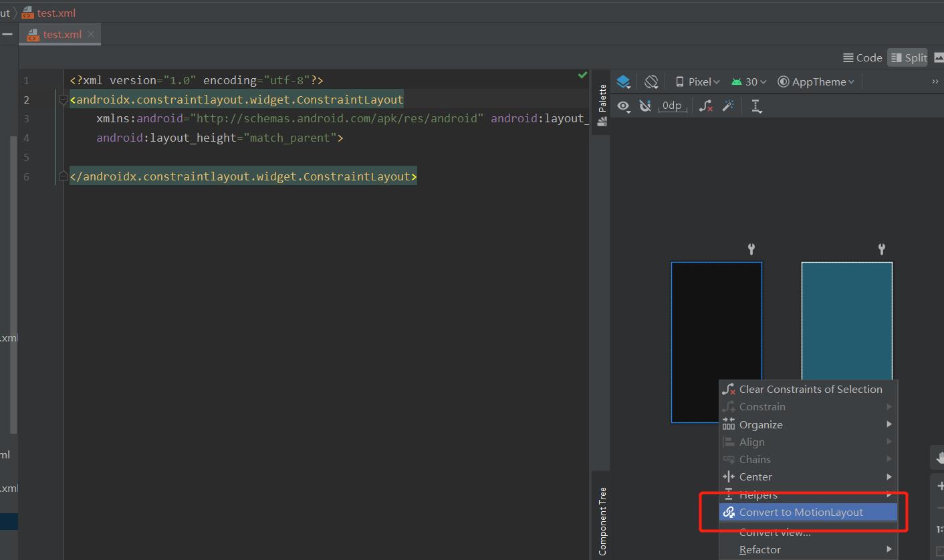Open the Pixel device dropdown
Screen dimensions: 944x560
(697, 82)
